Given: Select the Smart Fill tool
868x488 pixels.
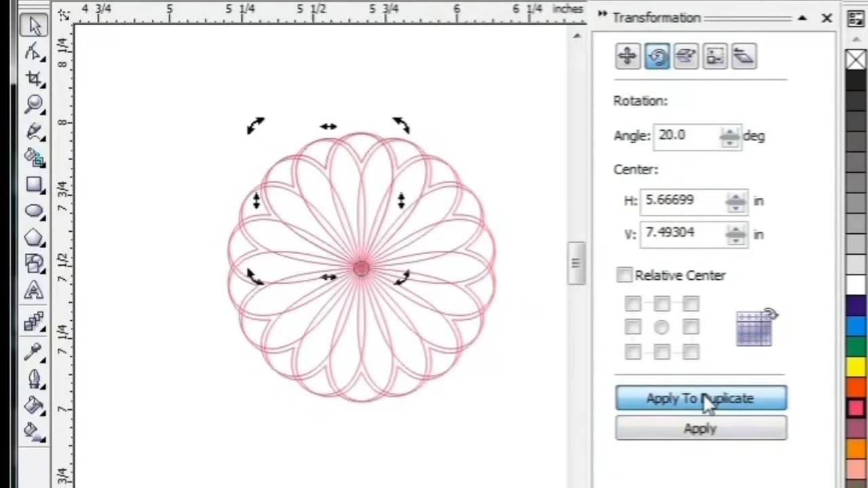Looking at the screenshot, I should [34, 158].
